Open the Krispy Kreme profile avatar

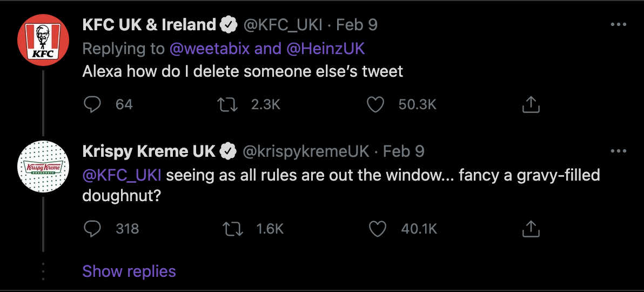pos(43,167)
